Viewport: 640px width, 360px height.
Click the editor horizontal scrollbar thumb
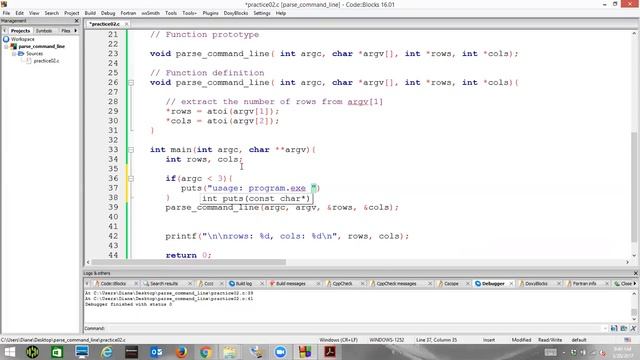[188, 262]
